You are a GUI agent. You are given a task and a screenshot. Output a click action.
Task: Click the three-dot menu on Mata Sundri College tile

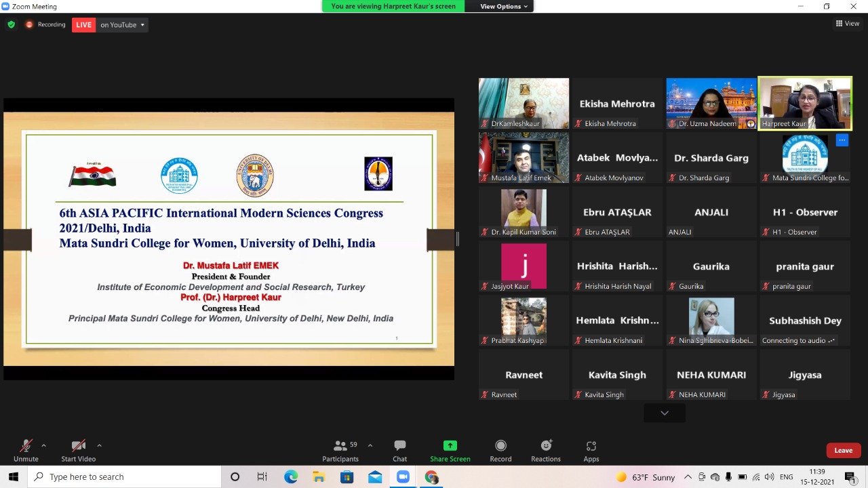click(x=842, y=140)
